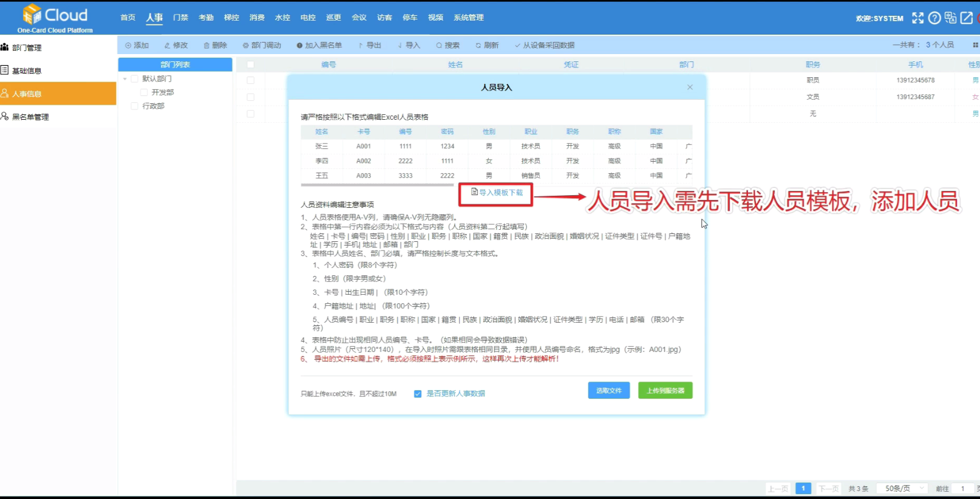Collapse the 默认部门 tree node arrow
The width and height of the screenshot is (980, 499).
[x=125, y=79]
